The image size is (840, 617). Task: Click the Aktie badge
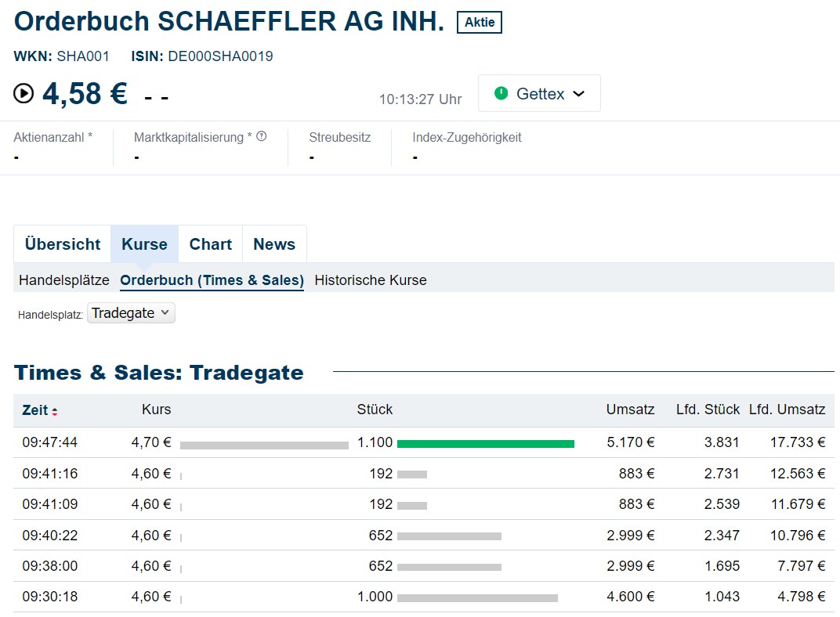pyautogui.click(x=480, y=22)
